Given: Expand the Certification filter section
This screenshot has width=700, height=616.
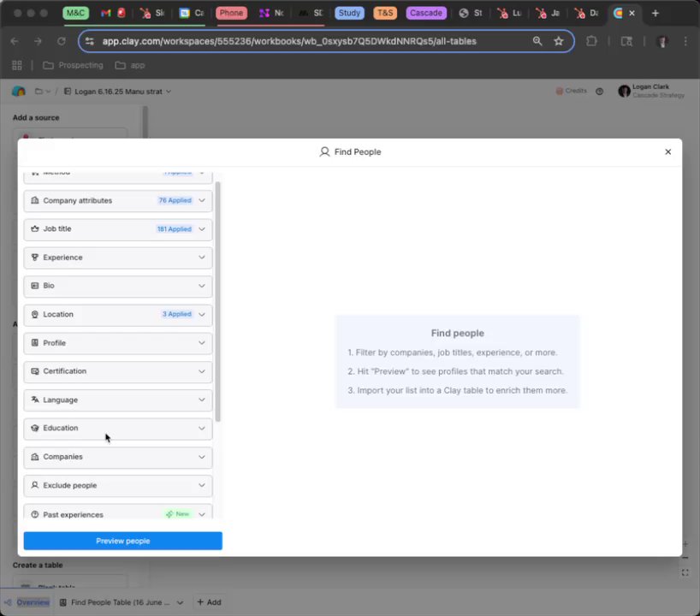Looking at the screenshot, I should click(x=118, y=371).
